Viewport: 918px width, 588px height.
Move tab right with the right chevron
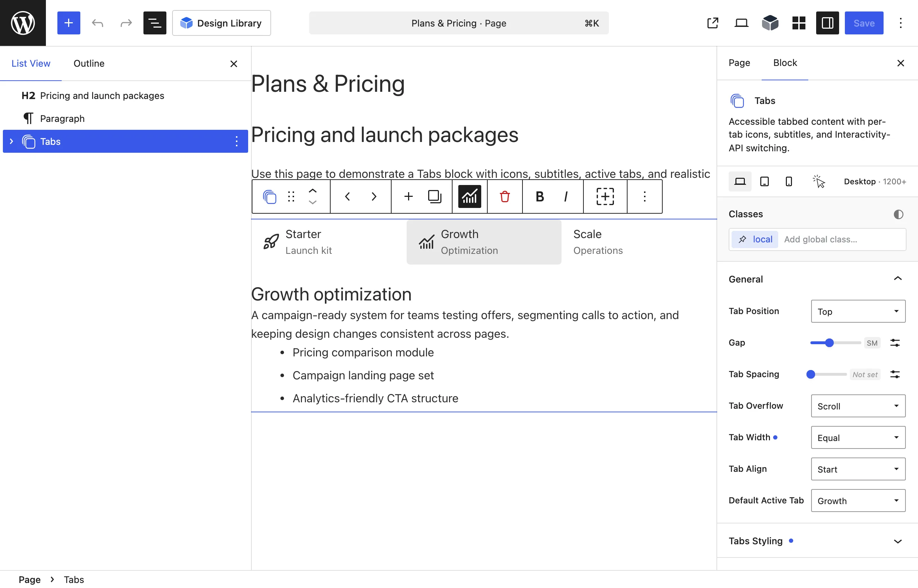374,196
